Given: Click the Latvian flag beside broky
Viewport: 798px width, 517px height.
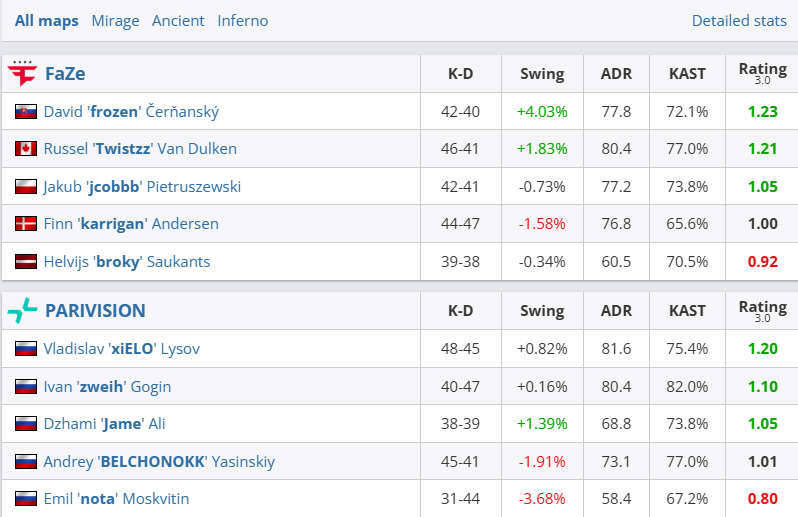Looking at the screenshot, I should click(x=26, y=262).
